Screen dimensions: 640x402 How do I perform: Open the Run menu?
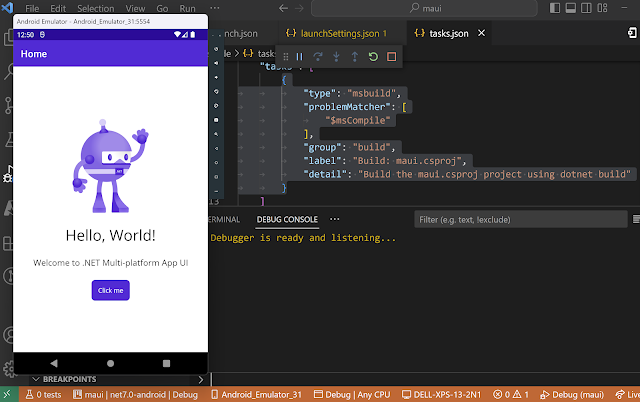point(187,8)
